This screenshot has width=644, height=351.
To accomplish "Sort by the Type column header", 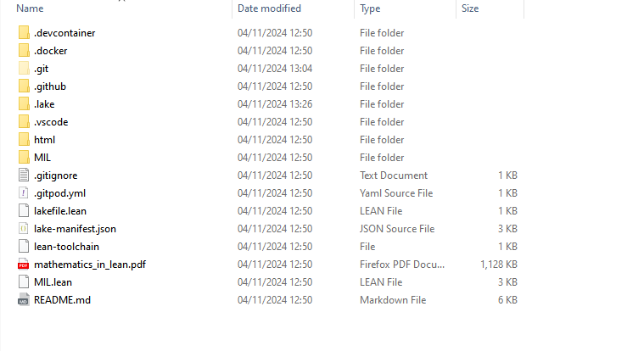I will click(x=370, y=8).
